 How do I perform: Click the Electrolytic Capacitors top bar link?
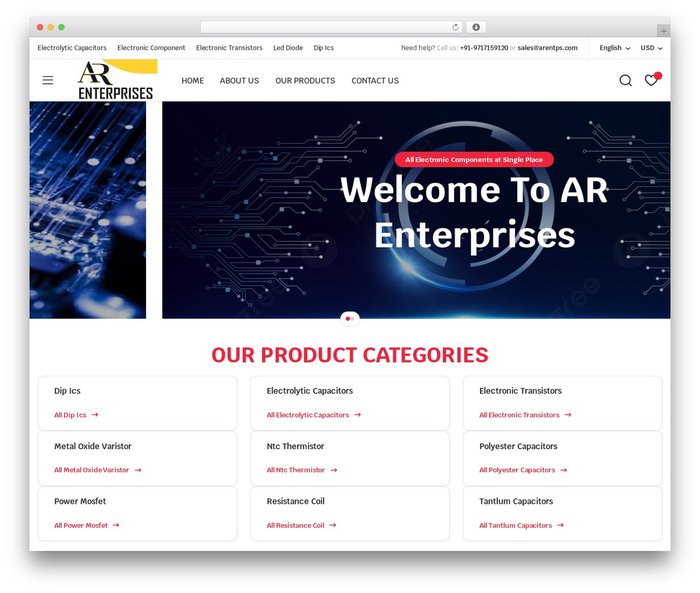coord(72,48)
